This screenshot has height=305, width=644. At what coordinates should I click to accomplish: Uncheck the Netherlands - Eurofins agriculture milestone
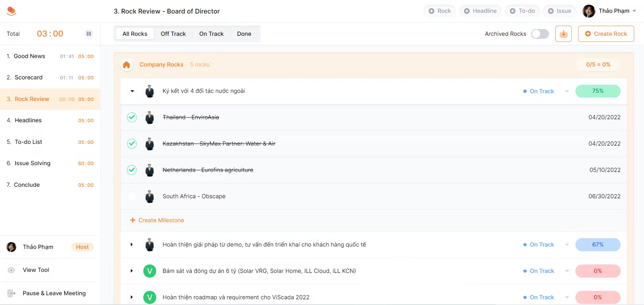click(132, 170)
